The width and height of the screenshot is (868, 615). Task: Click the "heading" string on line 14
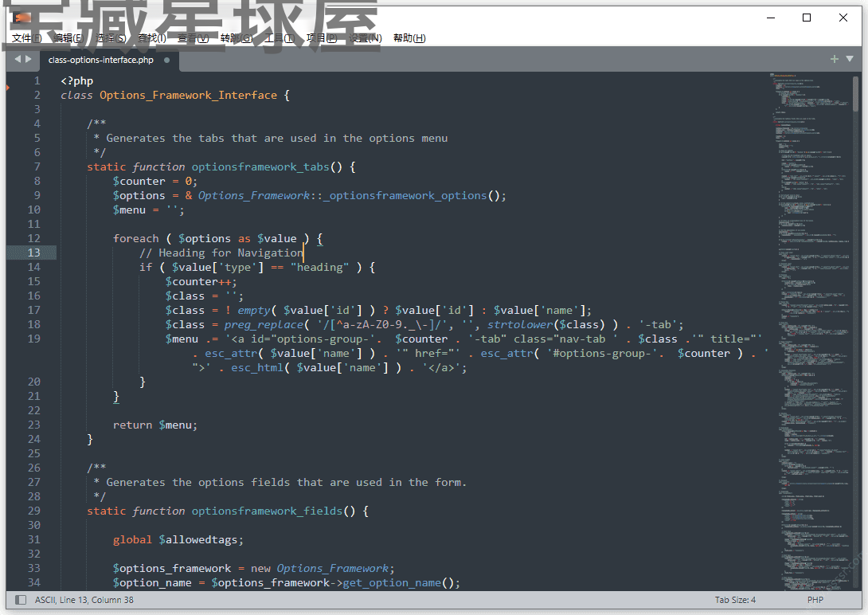[319, 268]
